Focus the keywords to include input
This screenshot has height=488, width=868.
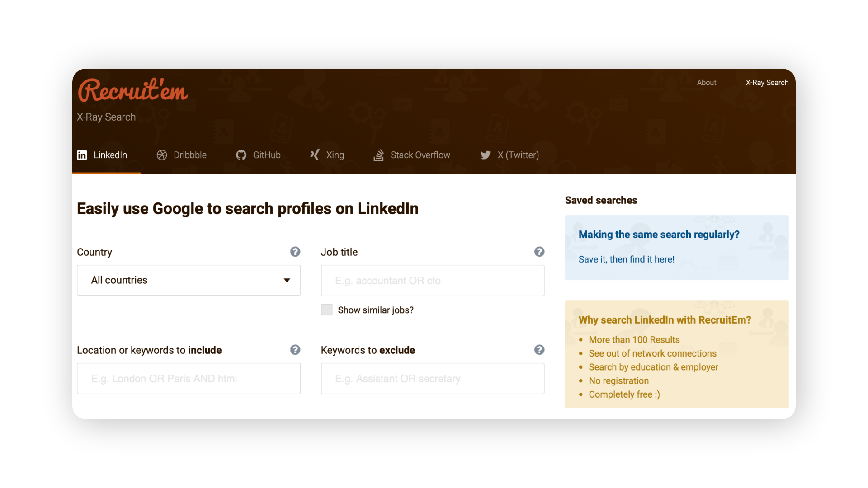point(189,379)
